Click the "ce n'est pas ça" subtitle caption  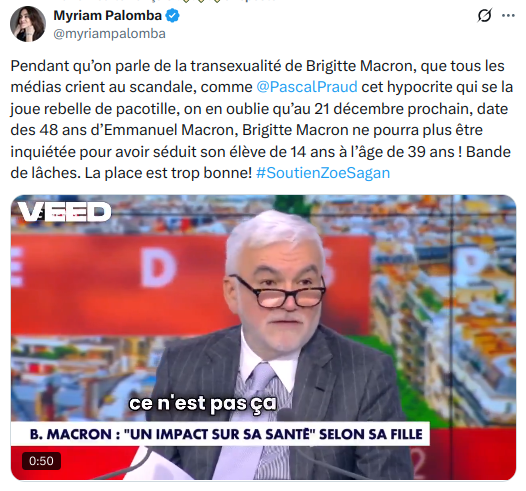(x=203, y=403)
